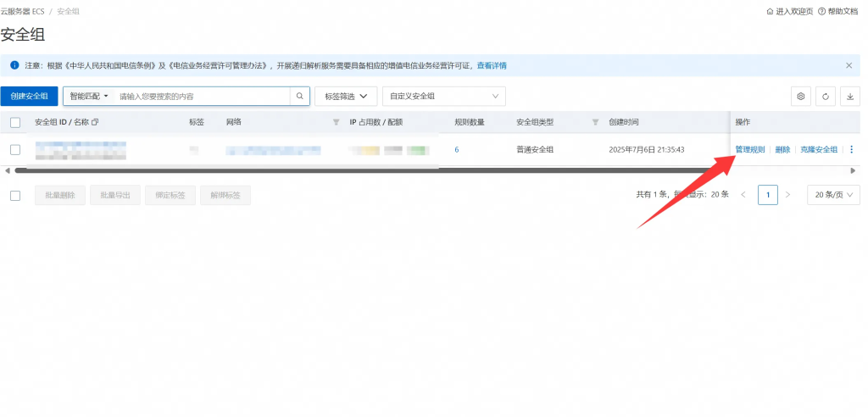868x417 pixels.
Task: Open more actions vertical dots menu
Action: tap(851, 150)
